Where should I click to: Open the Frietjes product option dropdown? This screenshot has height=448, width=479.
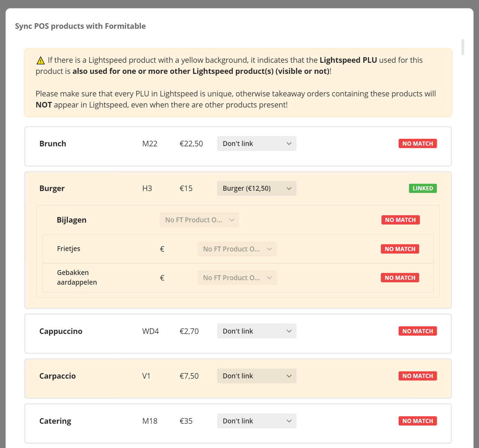237,249
